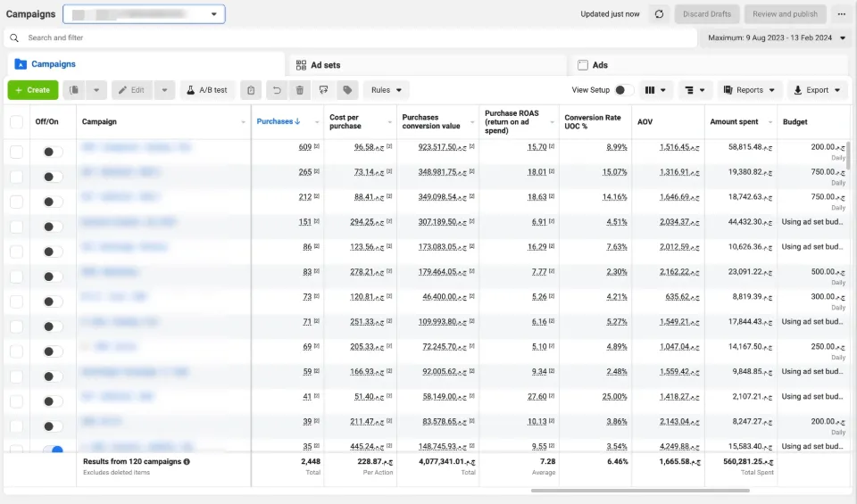
Task: Click the info icon beside Results from 120 campaigns
Action: (x=187, y=461)
